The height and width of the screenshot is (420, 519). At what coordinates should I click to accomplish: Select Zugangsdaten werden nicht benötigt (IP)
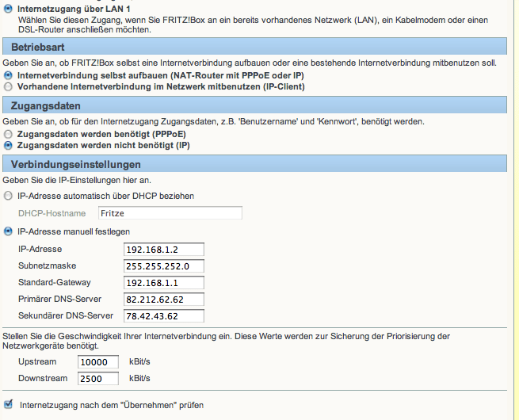(8, 145)
